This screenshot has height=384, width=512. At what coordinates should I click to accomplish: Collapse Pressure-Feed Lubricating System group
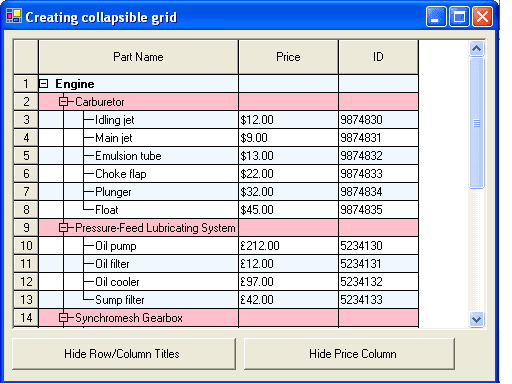(x=63, y=228)
